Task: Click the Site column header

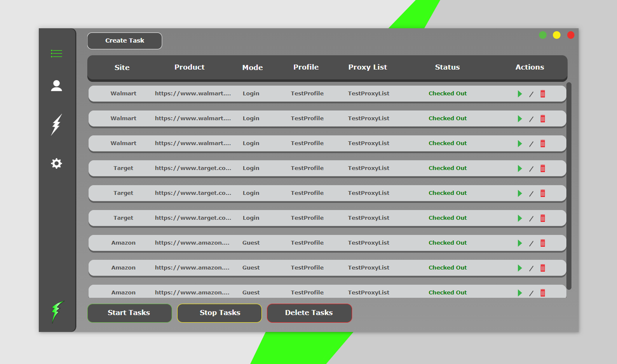Action: coord(122,67)
